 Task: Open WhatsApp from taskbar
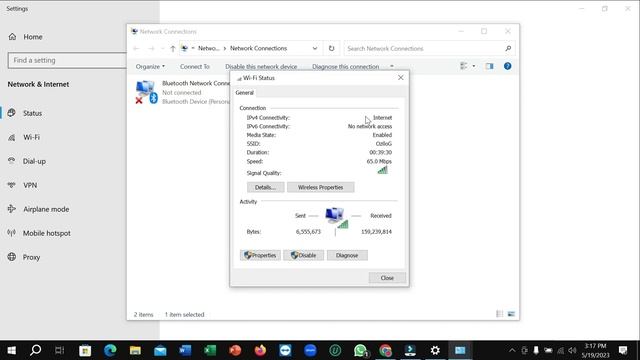pos(360,350)
